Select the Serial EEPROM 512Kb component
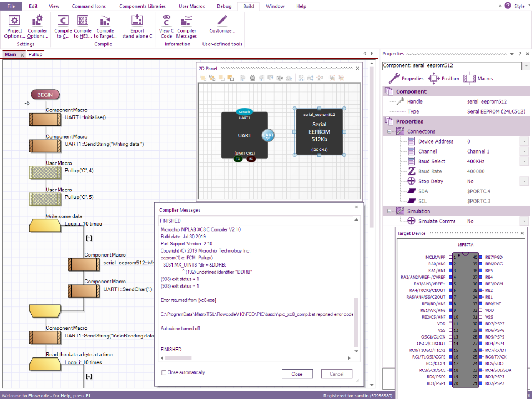Viewport: 532px width, 399px height. (x=320, y=131)
